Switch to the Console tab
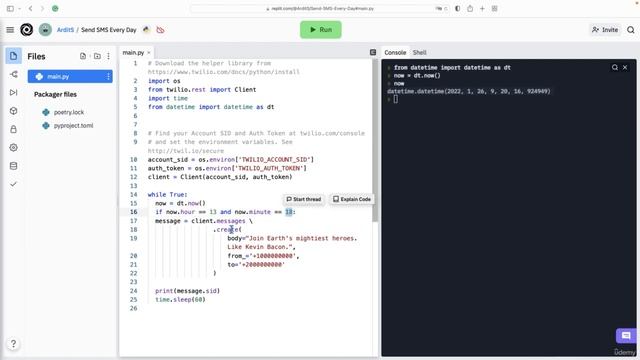Image resolution: width=640 pixels, height=360 pixels. click(395, 53)
